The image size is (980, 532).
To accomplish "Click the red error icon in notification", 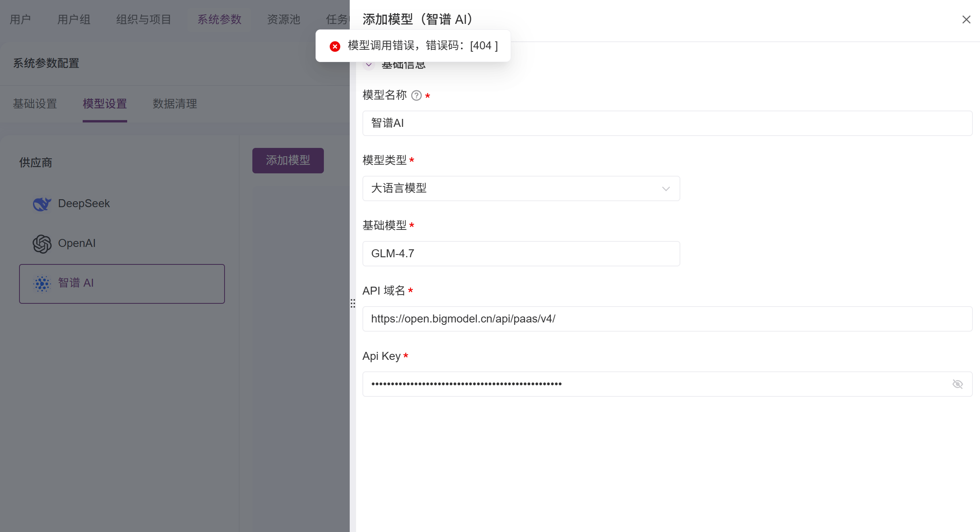I will pyautogui.click(x=335, y=46).
